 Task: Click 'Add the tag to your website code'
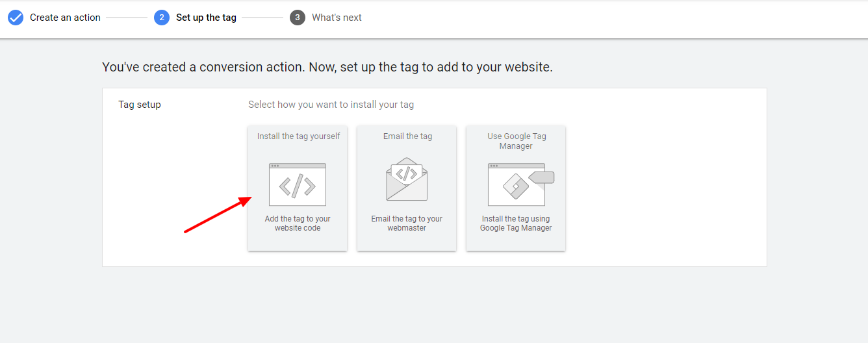(x=298, y=223)
